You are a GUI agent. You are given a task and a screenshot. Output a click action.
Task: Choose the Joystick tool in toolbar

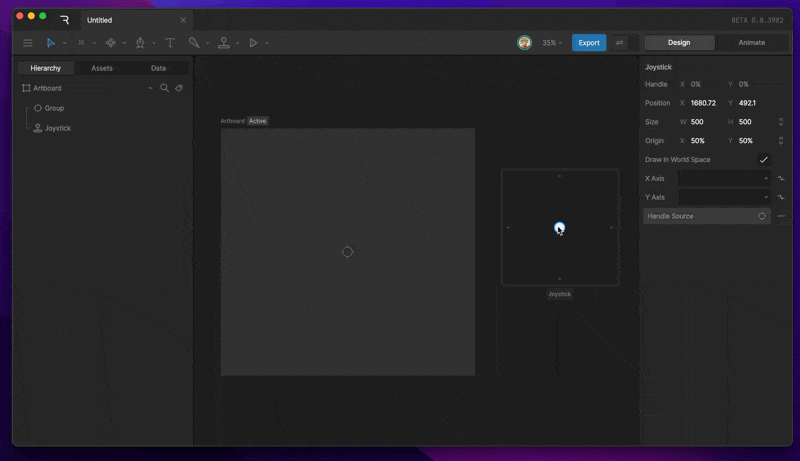(x=223, y=43)
